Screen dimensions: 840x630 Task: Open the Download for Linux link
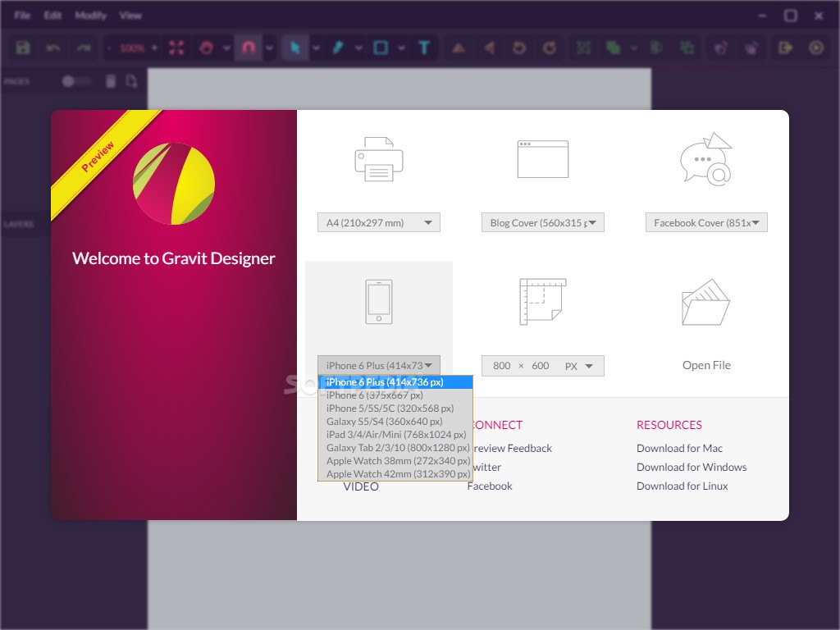tap(682, 486)
